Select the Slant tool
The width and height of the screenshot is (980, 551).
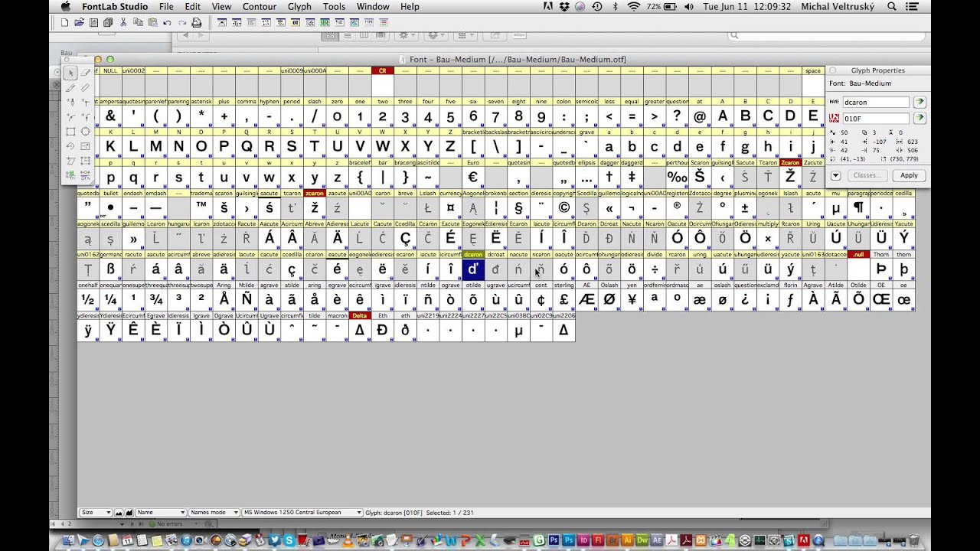70,161
